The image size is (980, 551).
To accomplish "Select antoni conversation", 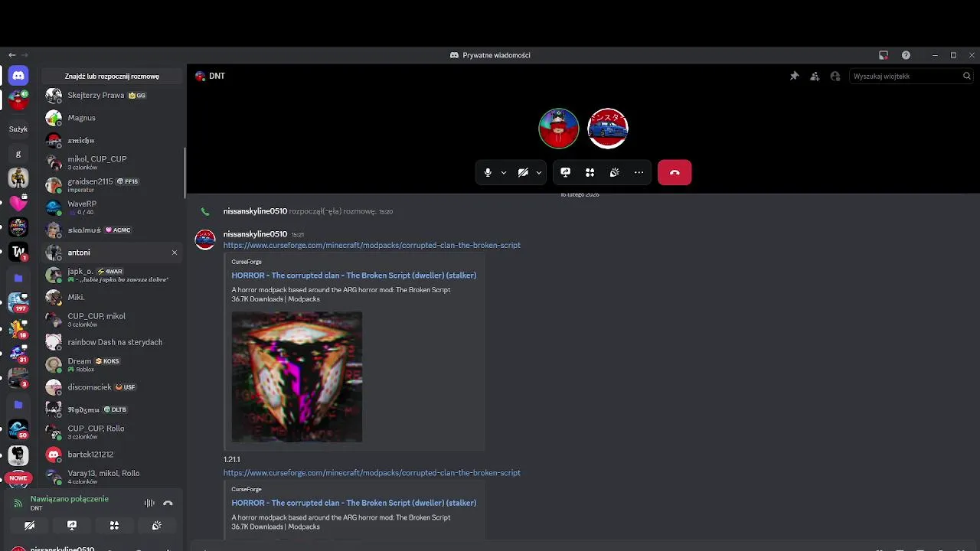I will (x=112, y=253).
